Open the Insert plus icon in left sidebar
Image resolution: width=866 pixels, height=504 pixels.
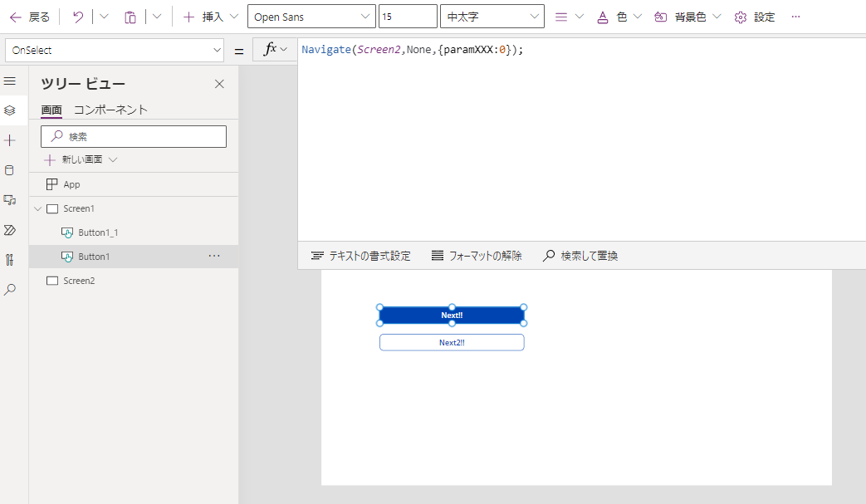pos(10,140)
